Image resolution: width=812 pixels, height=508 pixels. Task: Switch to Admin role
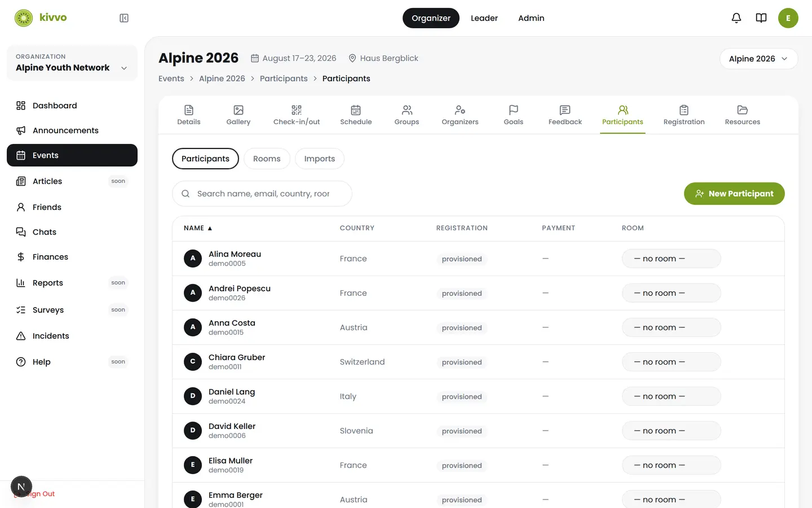click(531, 18)
